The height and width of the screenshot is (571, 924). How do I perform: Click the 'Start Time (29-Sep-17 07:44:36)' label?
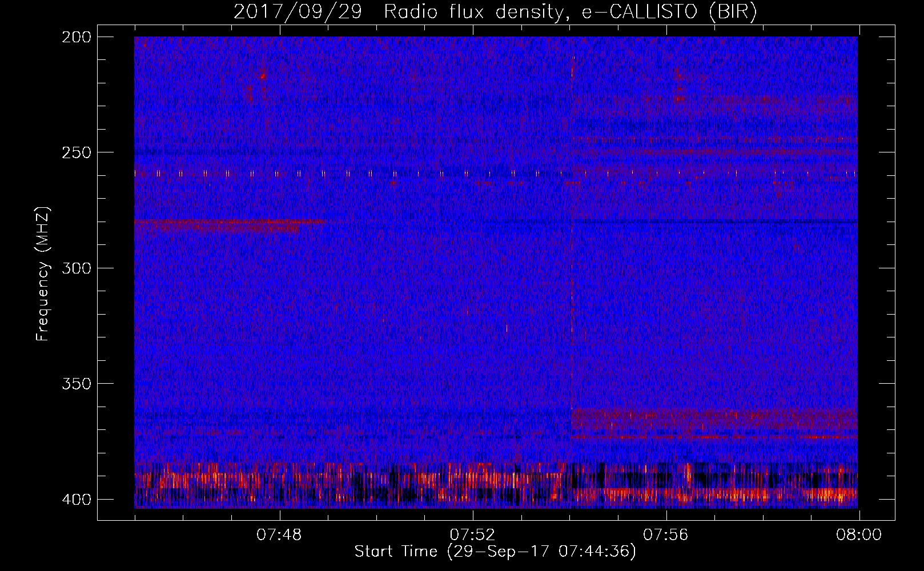click(x=495, y=552)
